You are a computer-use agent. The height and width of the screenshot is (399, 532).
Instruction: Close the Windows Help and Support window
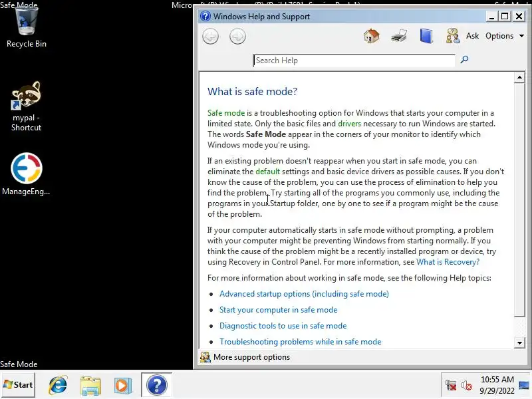(519, 16)
